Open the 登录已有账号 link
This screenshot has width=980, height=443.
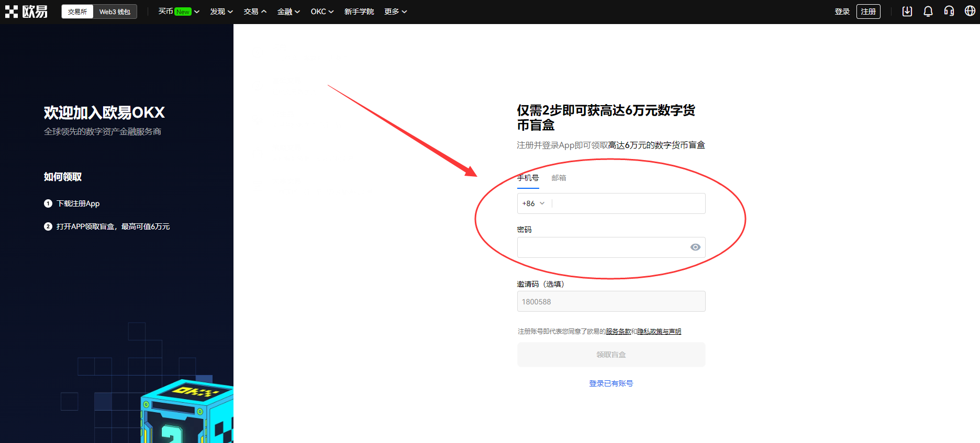point(611,383)
